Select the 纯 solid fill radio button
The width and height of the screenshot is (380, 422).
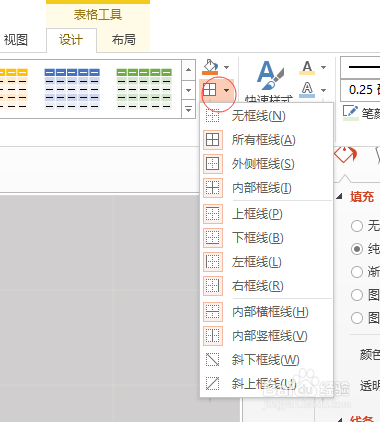357,249
